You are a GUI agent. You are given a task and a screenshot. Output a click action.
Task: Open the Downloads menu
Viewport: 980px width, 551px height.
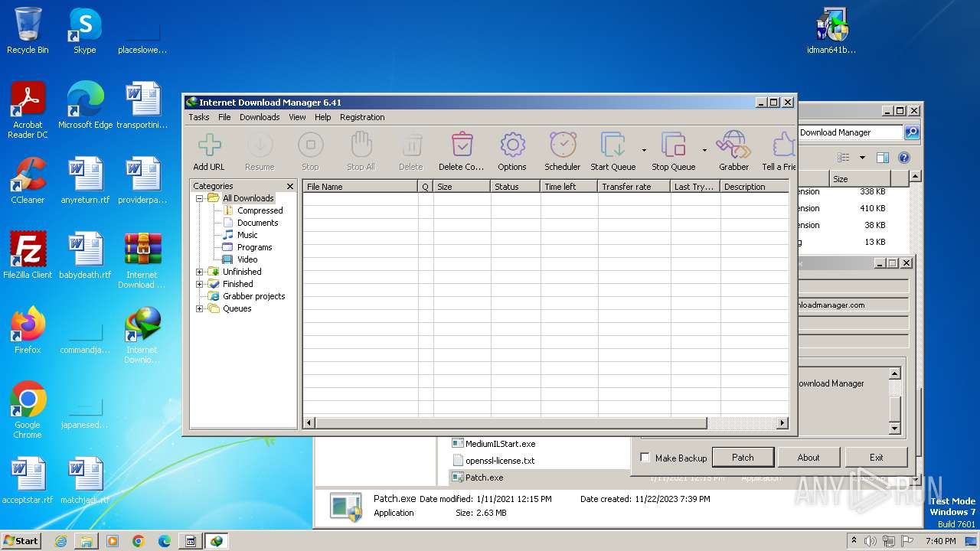(259, 117)
